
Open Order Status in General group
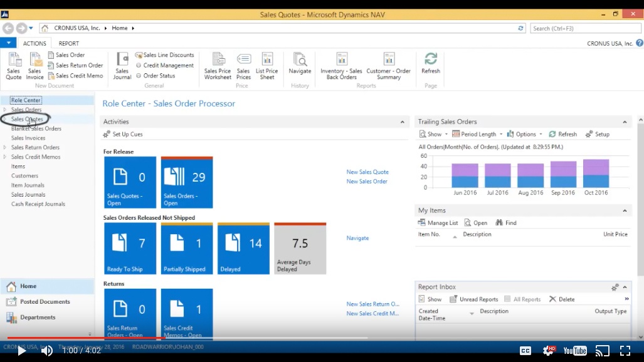[156, 76]
